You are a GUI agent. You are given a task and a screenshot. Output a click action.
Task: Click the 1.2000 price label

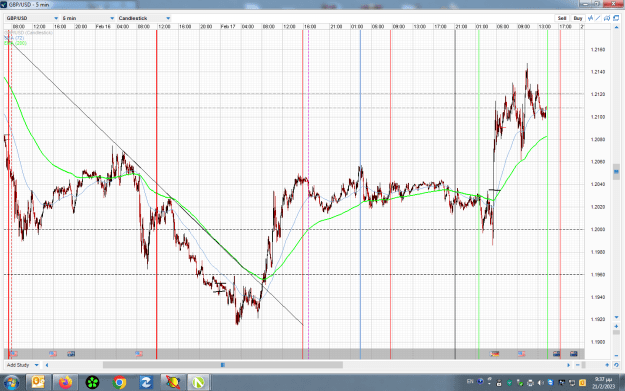(x=597, y=230)
